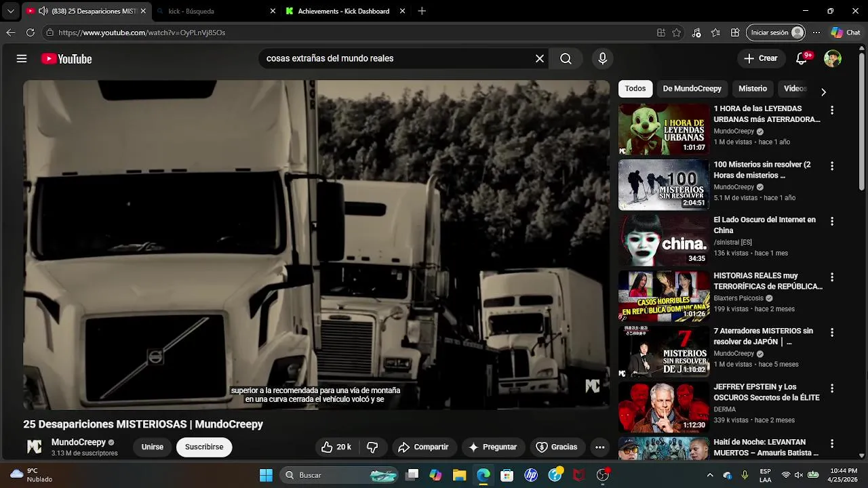Click the Gracias button
The height and width of the screenshot is (488, 868).
tap(557, 447)
